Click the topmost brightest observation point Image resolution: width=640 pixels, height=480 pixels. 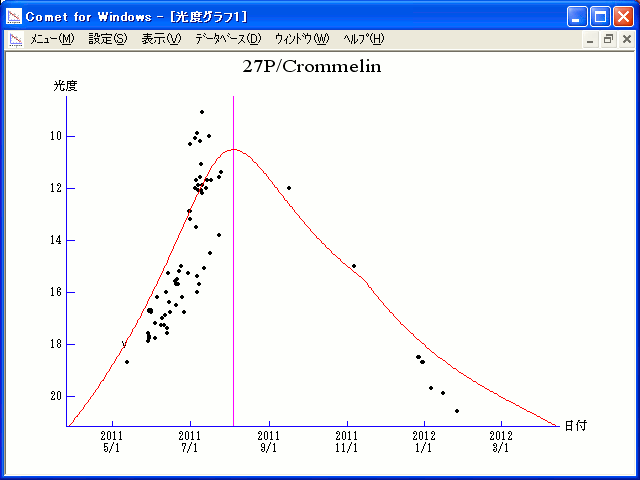pos(202,112)
